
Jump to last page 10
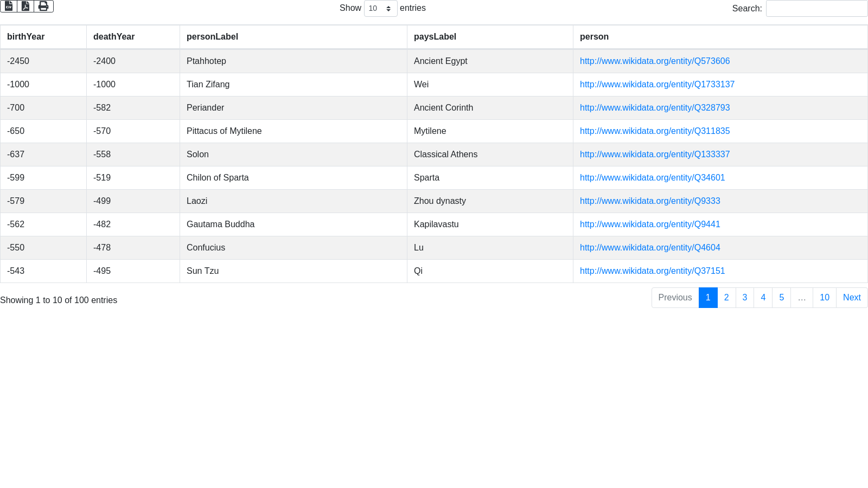tap(824, 298)
